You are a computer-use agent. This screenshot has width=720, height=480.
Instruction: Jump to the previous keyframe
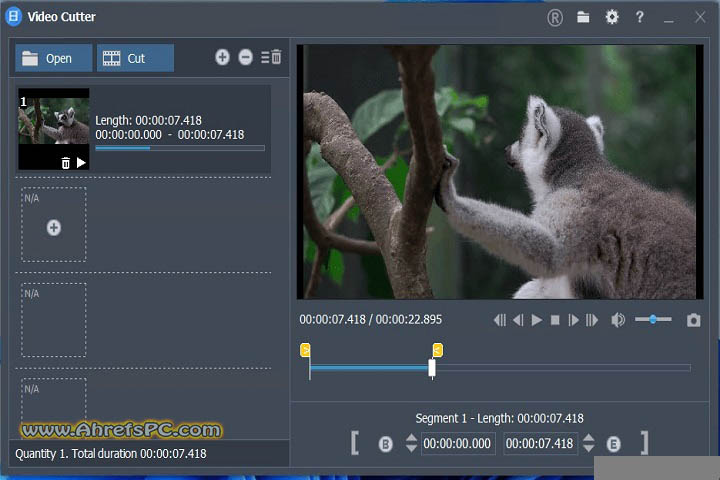(500, 320)
